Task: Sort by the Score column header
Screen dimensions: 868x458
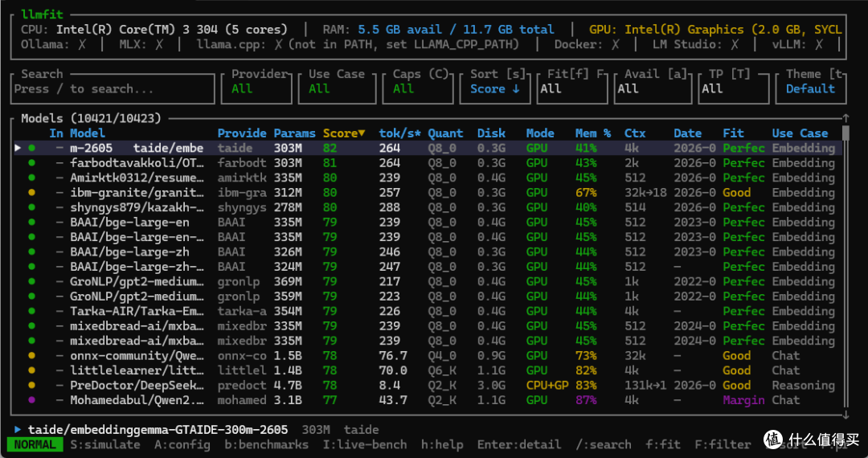Action: [344, 133]
